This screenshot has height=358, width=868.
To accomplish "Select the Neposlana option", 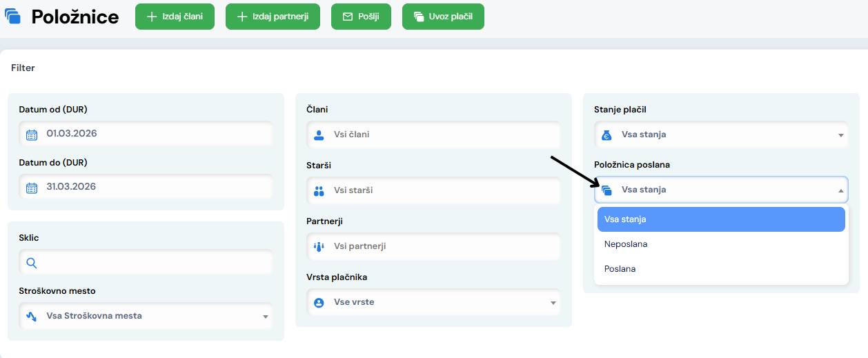I will point(626,244).
